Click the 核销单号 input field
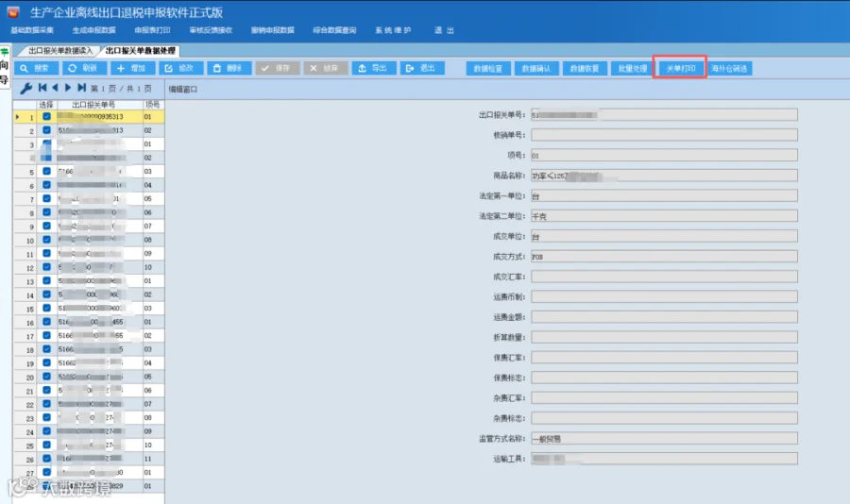This screenshot has height=504, width=850. click(664, 135)
